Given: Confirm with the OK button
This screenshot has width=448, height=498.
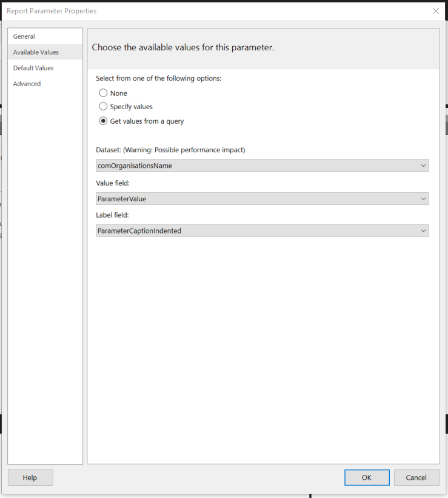Looking at the screenshot, I should click(367, 477).
